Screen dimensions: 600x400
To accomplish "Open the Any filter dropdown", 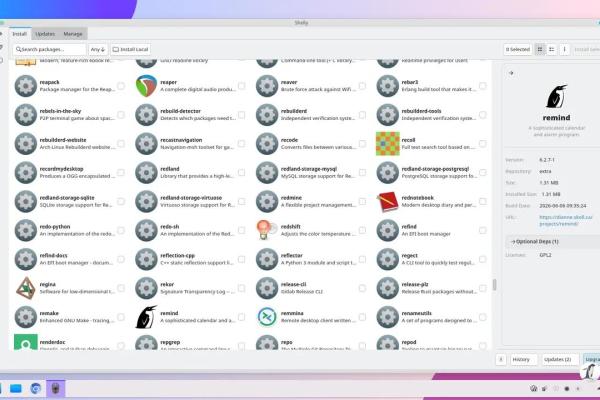I will pos(98,49).
